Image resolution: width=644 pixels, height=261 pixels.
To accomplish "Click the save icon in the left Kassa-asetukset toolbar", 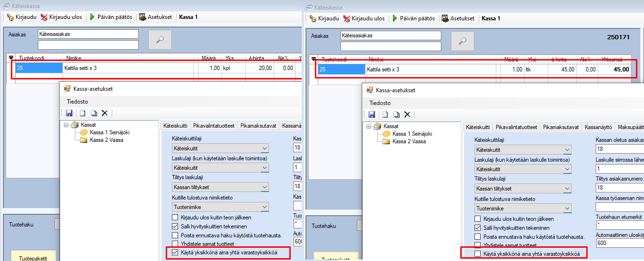I will pos(69,113).
